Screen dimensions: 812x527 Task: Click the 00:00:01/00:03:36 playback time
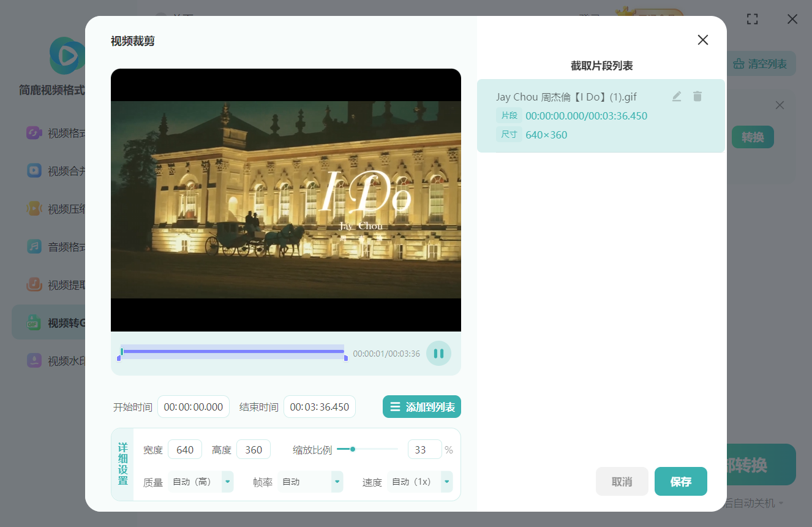pos(386,354)
